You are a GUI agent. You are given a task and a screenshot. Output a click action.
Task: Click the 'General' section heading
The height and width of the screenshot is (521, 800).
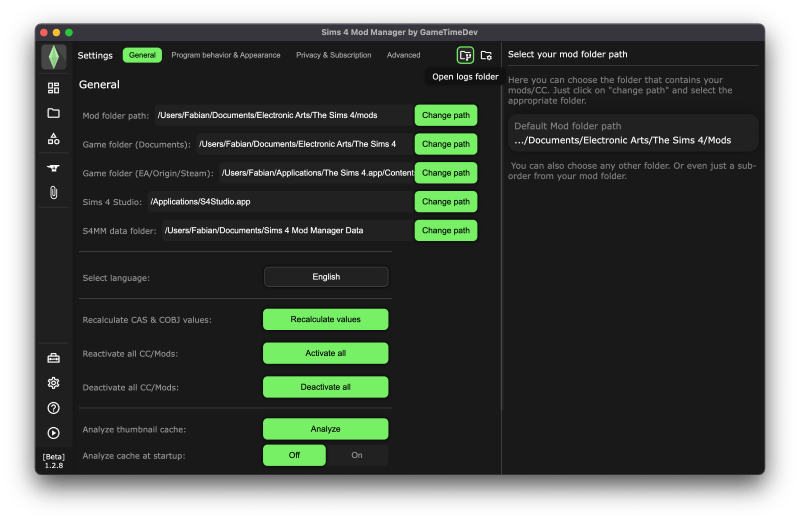click(x=99, y=85)
